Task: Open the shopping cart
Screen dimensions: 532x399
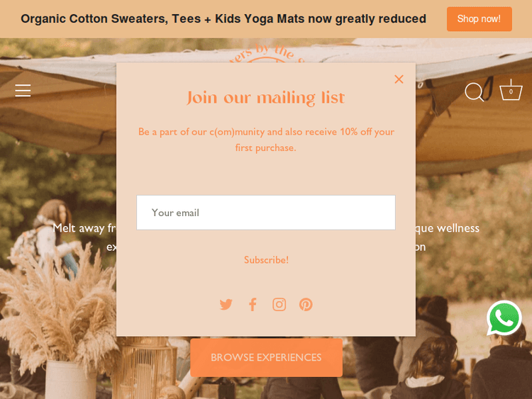Action: pyautogui.click(x=511, y=91)
